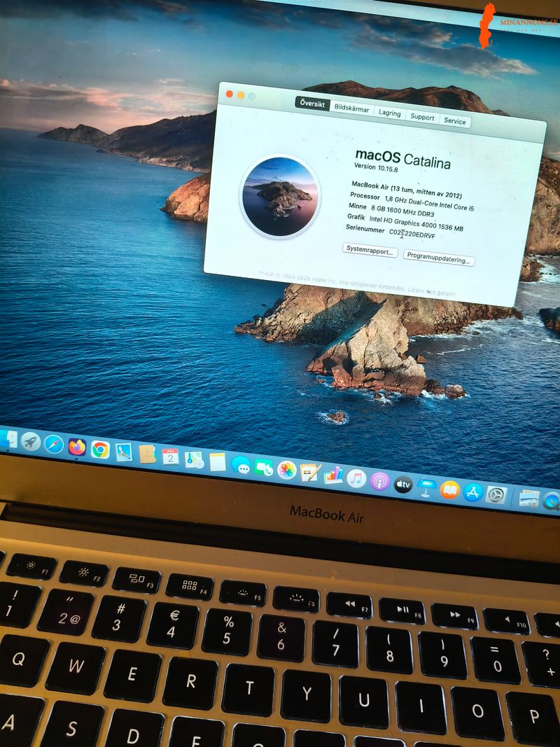Open App Store from the Dock

click(x=473, y=492)
